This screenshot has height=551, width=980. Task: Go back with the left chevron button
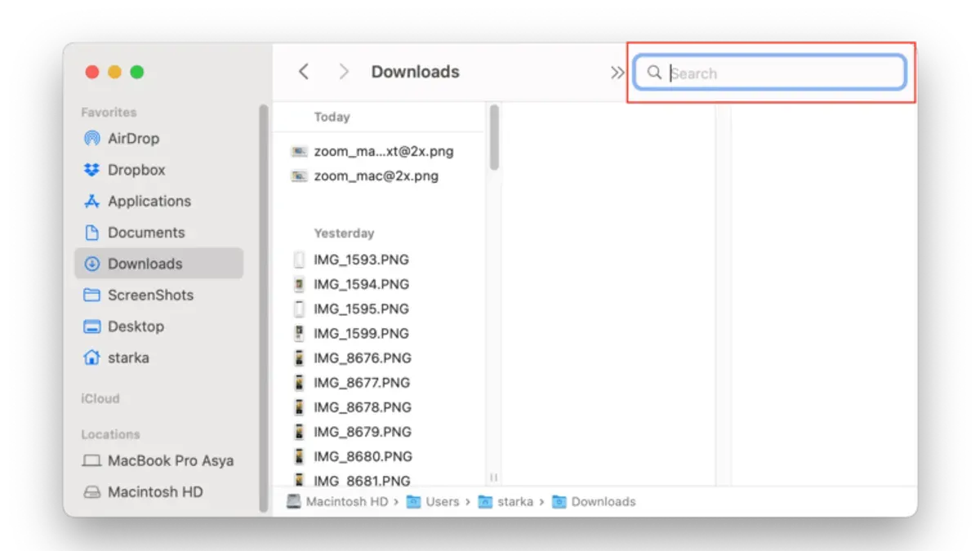(304, 72)
